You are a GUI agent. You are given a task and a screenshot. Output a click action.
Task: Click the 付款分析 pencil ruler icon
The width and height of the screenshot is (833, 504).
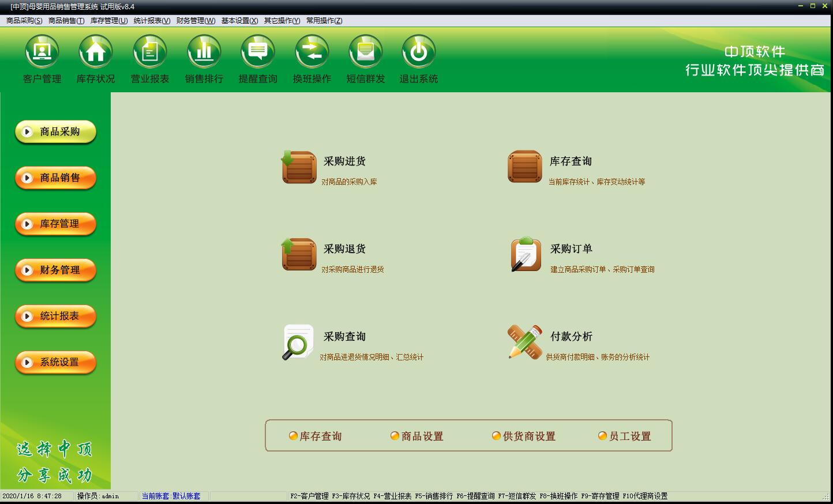[525, 342]
